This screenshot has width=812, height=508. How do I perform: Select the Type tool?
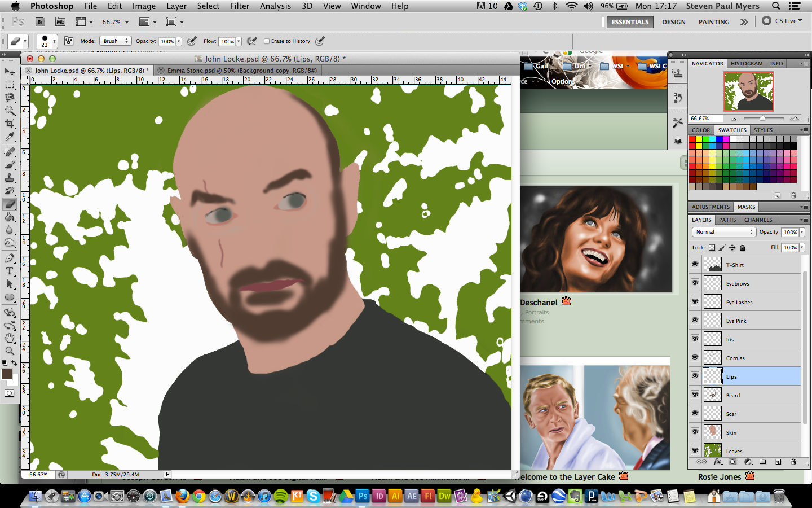[10, 271]
